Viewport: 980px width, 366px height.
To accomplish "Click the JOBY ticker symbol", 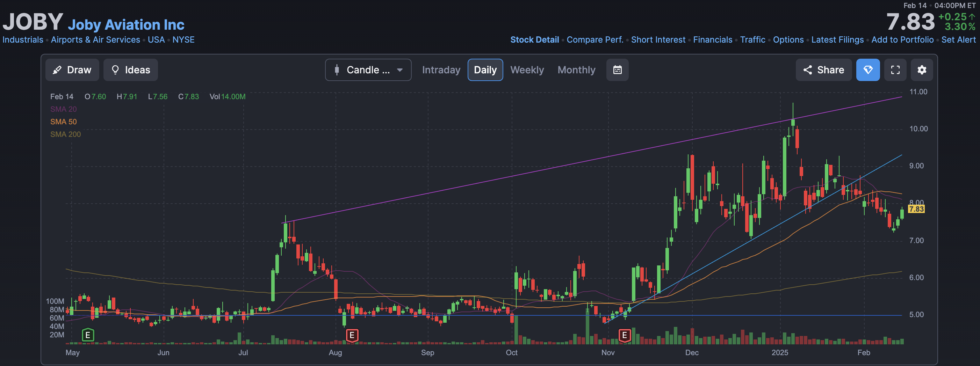I will [33, 22].
